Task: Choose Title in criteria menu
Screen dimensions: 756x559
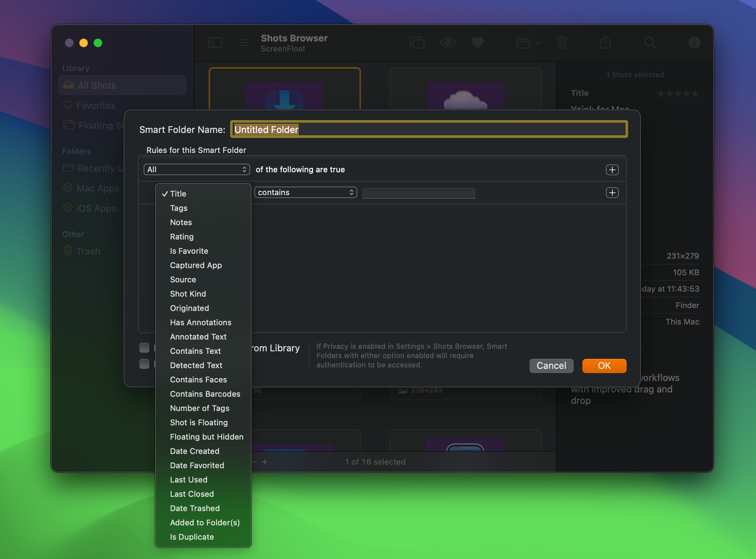Action: click(x=203, y=194)
